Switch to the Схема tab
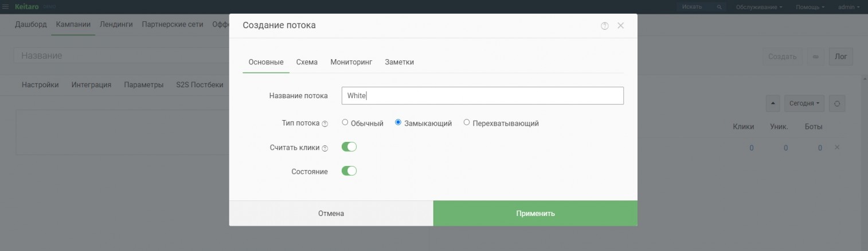Image resolution: width=868 pixels, height=251 pixels. pyautogui.click(x=307, y=62)
